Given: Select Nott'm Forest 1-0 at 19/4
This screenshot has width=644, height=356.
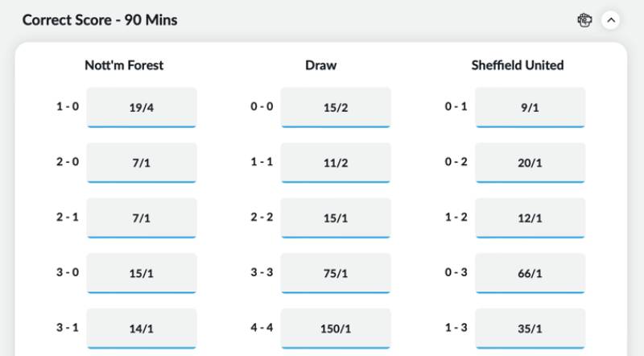Looking at the screenshot, I should (141, 107).
